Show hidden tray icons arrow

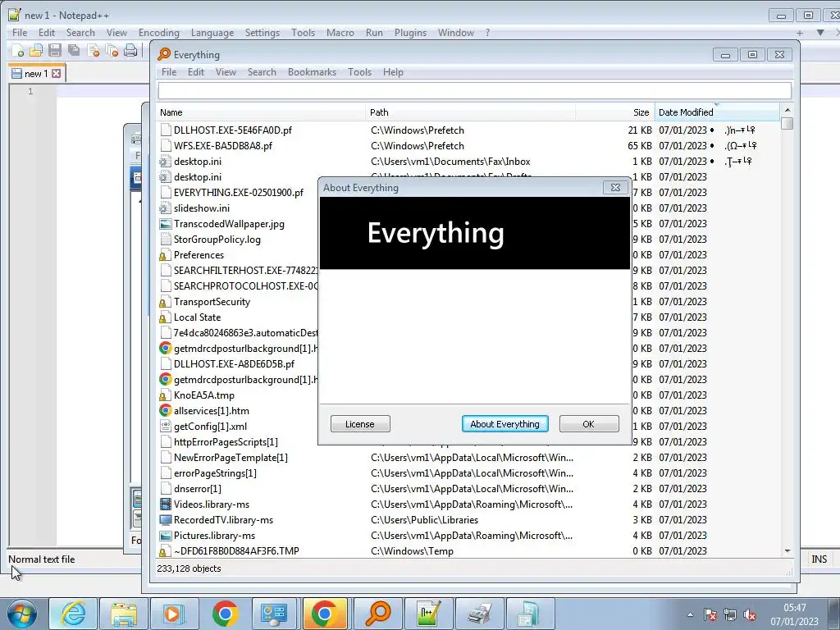point(690,615)
